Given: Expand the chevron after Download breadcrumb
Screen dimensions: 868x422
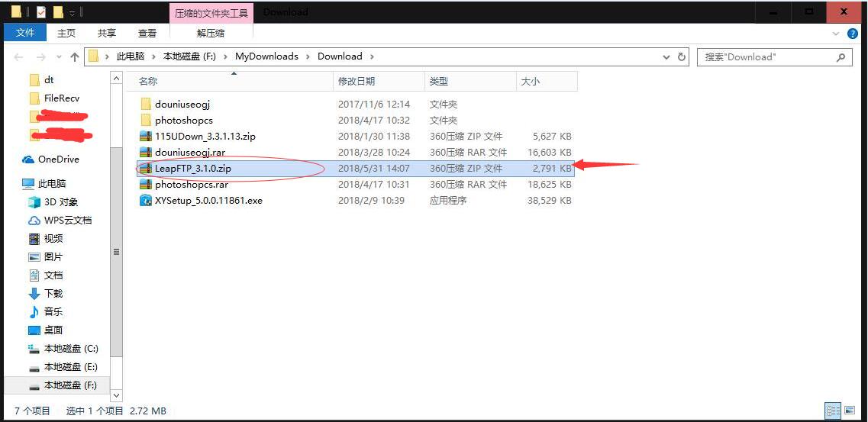Looking at the screenshot, I should [x=372, y=56].
